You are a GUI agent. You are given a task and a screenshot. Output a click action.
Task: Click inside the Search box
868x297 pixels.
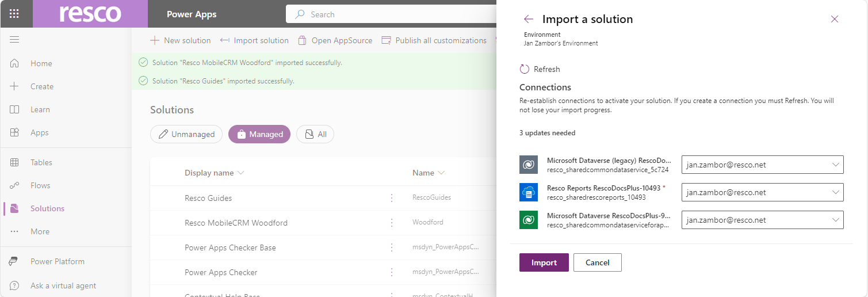pos(391,14)
